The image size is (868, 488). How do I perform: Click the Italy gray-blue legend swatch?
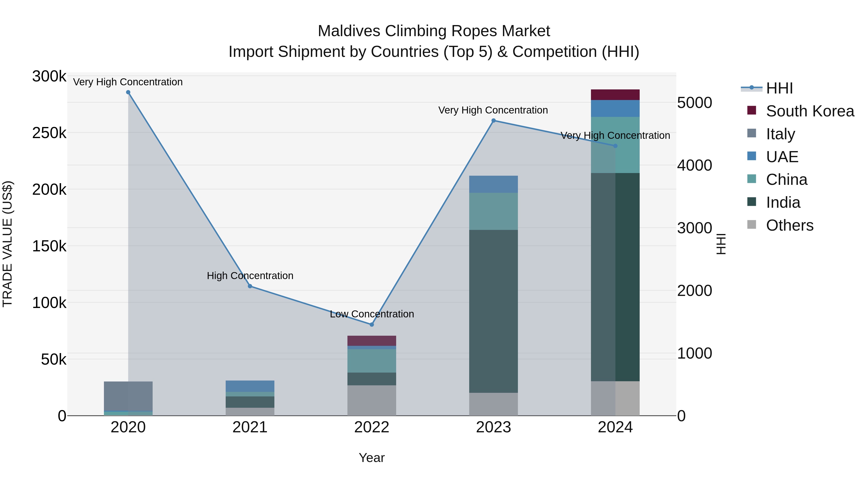[x=752, y=133]
